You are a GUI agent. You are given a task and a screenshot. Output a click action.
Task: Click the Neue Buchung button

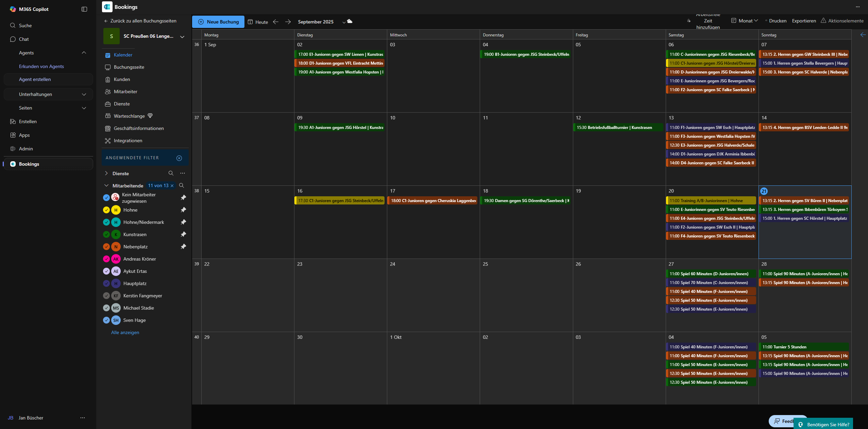[218, 22]
